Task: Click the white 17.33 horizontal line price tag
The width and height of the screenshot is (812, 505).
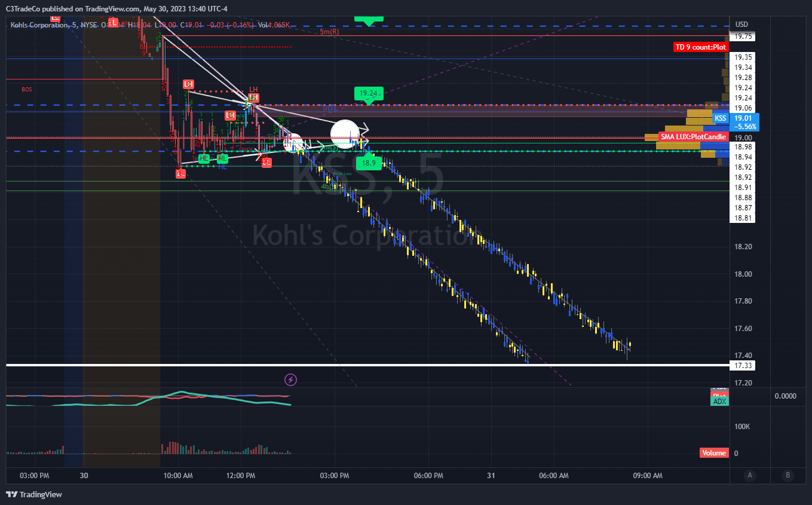Action: pyautogui.click(x=744, y=365)
